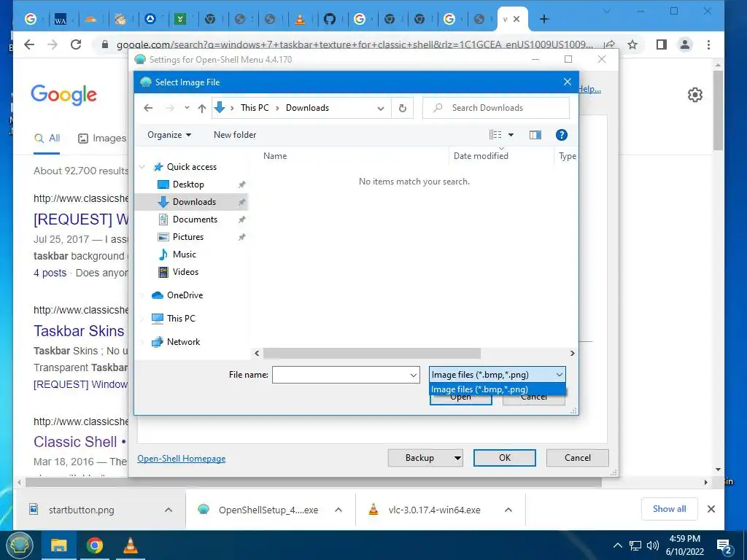This screenshot has height=560, width=747.
Task: Click OK in Open-Shell settings window
Action: pyautogui.click(x=505, y=458)
